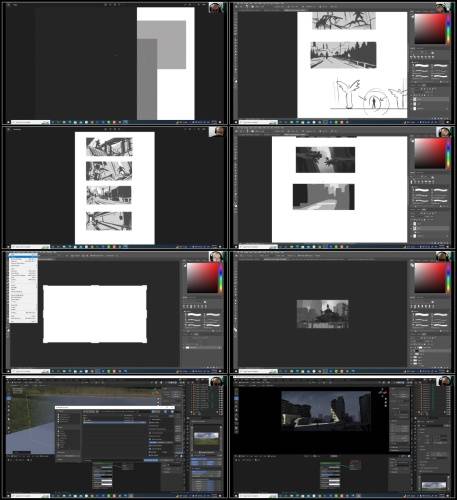Select the second storyboard thumbnail on the four-panel page

[109, 171]
